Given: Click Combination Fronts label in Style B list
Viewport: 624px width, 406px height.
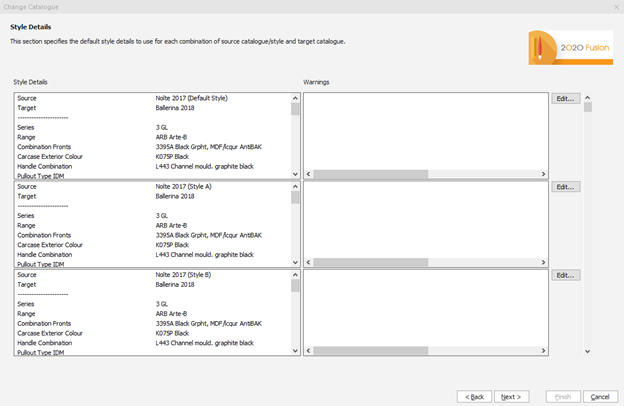Looking at the screenshot, I should (44, 324).
